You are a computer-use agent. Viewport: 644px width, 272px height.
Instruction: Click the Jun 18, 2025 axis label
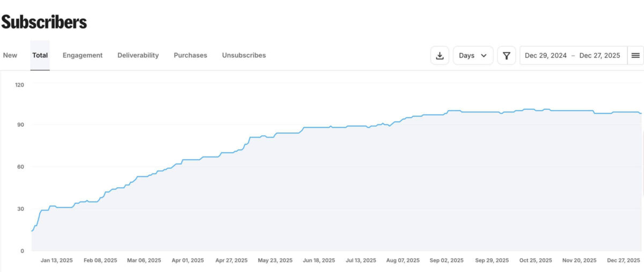[x=319, y=260]
